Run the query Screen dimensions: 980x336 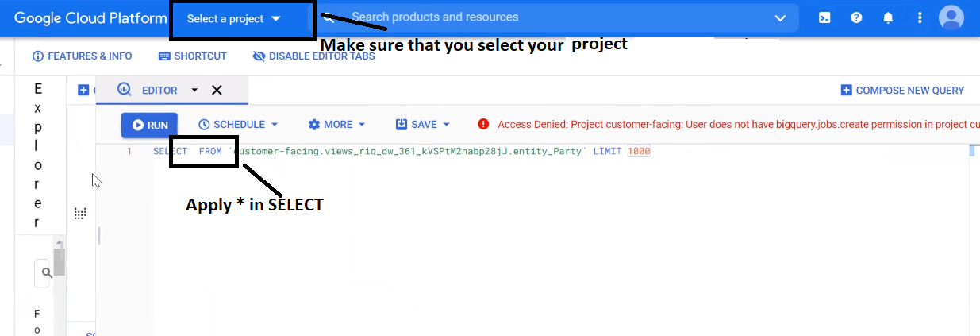150,125
